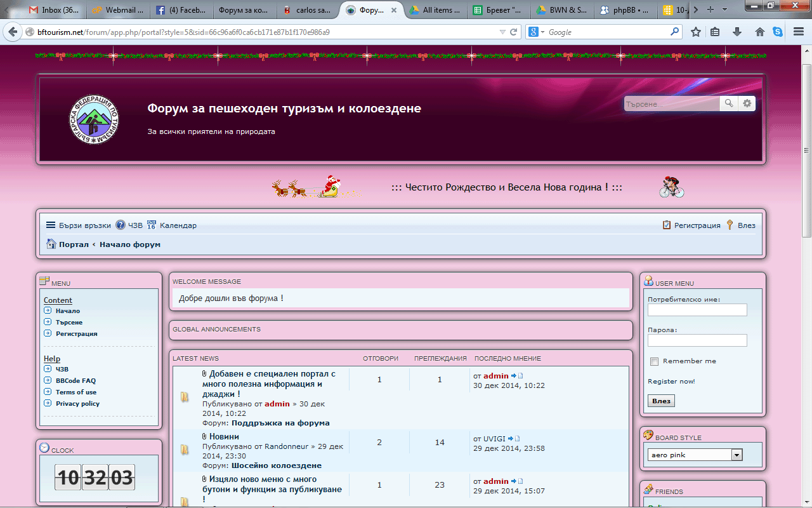The image size is (812, 508).
Task: Click the Парола password field
Action: click(x=697, y=340)
